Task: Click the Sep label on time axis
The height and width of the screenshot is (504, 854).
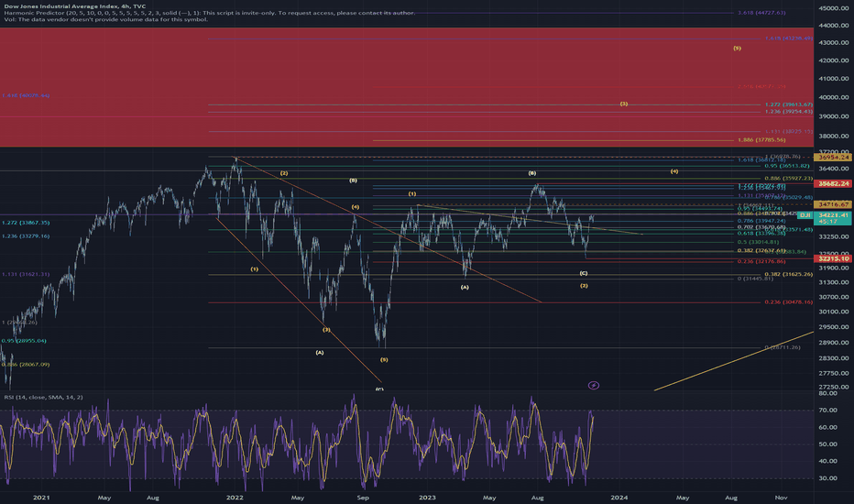Action: (363, 498)
